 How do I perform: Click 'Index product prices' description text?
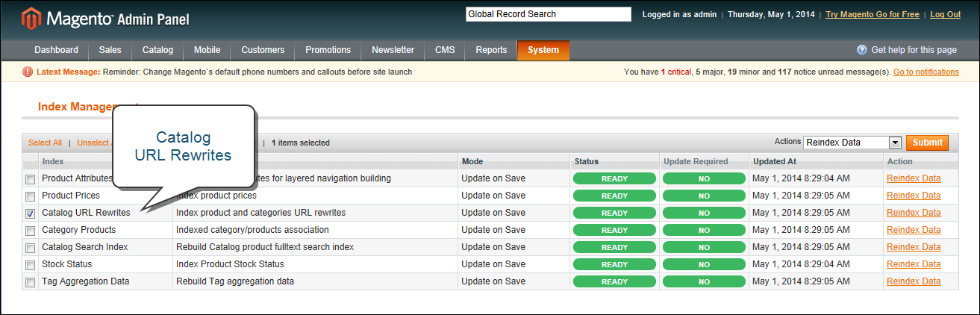tap(216, 196)
